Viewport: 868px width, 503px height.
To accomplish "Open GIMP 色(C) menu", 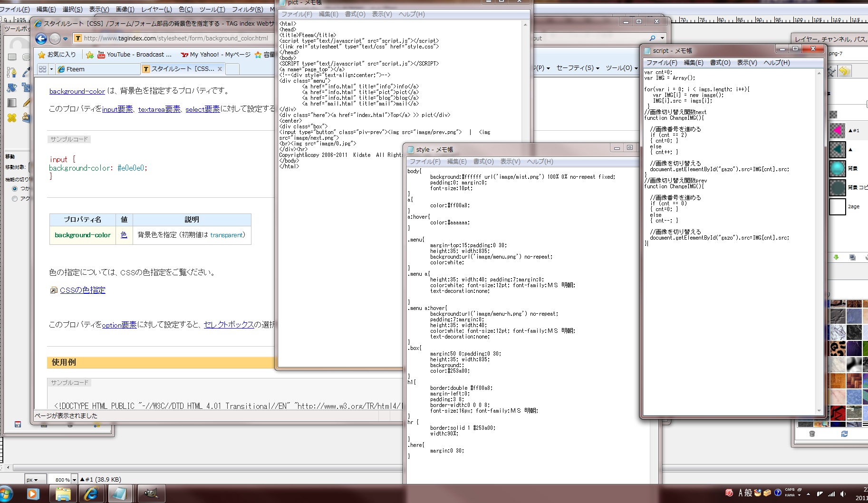I will point(186,9).
